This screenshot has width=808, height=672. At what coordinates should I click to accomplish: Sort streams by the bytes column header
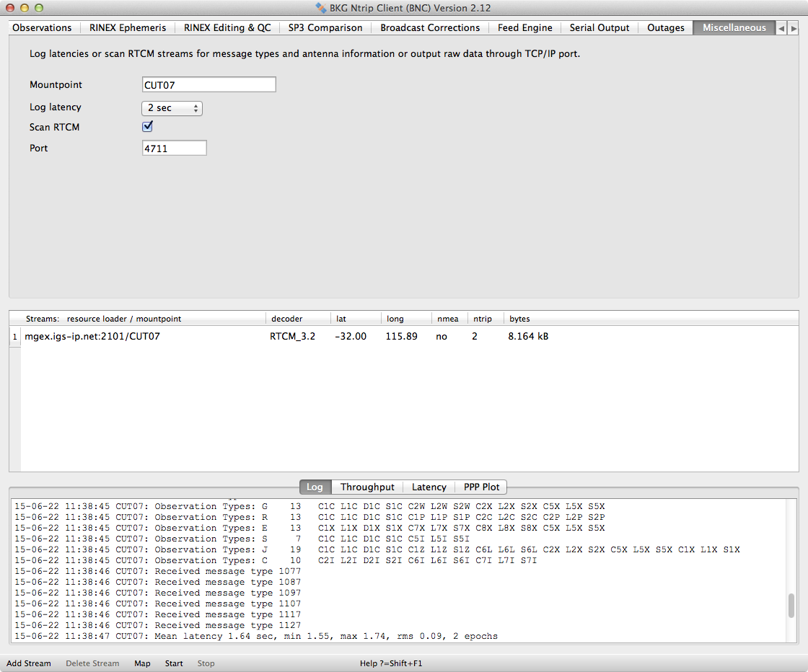pyautogui.click(x=519, y=319)
